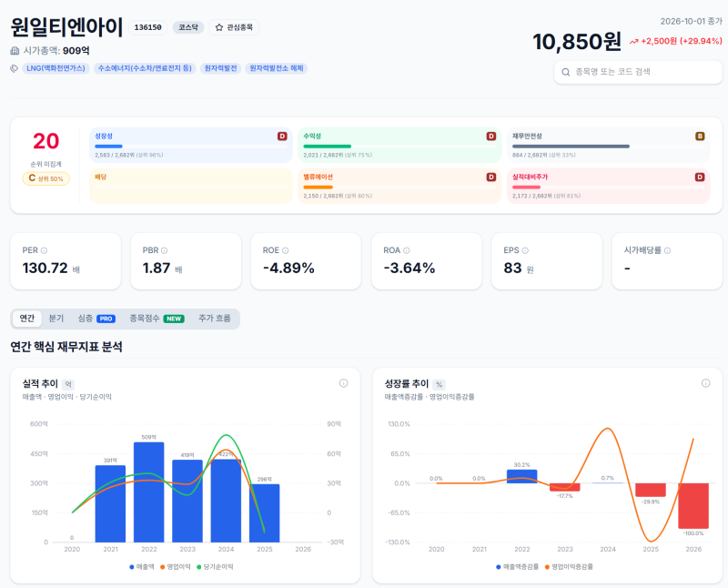Open the 심층 PRO tab

tap(96, 319)
